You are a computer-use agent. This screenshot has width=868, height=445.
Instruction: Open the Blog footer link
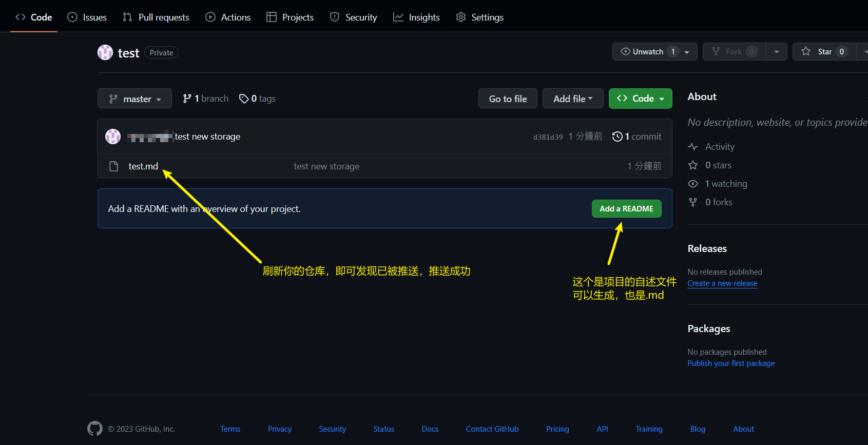pos(698,429)
